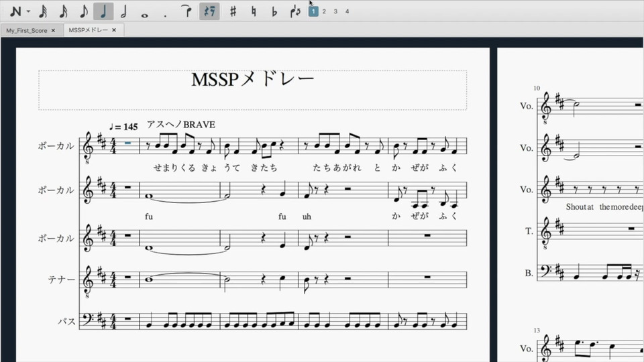Select lyric たちあがれ in the first staff
This screenshot has width=644, height=362.
[x=337, y=168]
